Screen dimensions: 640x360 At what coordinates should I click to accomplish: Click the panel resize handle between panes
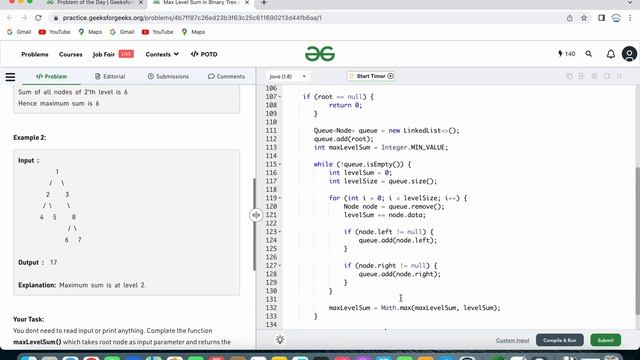tap(256, 215)
